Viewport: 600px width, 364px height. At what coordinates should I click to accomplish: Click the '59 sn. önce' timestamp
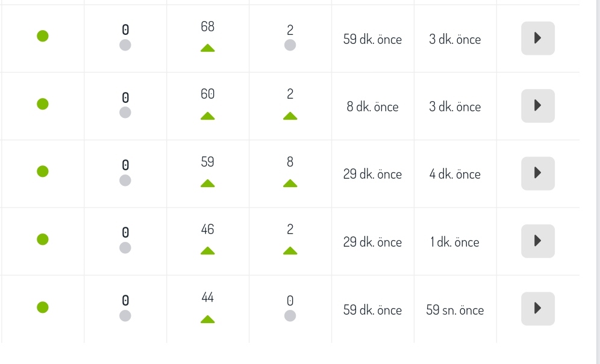[x=455, y=310]
